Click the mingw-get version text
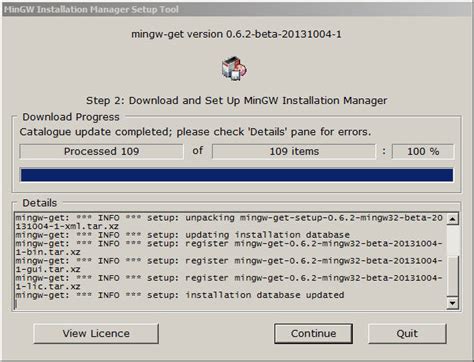 [x=236, y=34]
